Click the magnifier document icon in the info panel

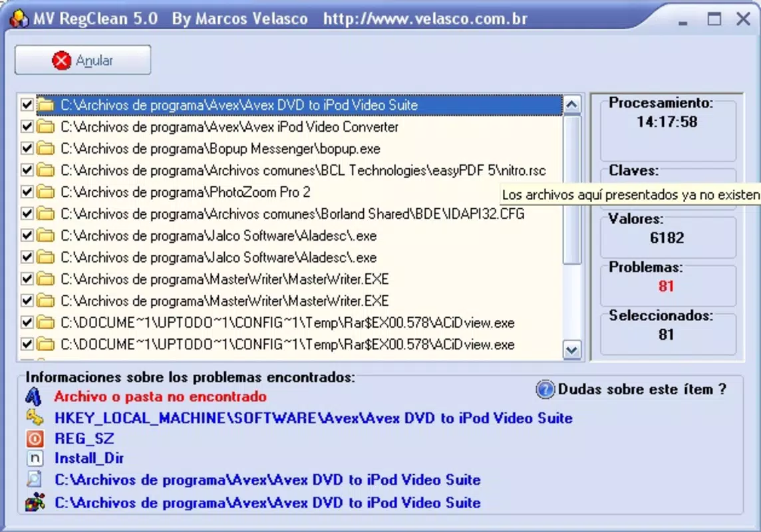(35, 479)
